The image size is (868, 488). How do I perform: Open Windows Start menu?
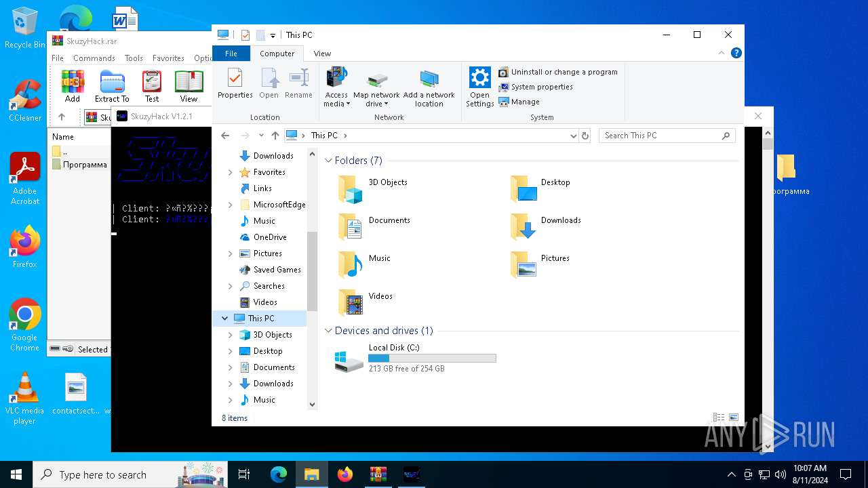(x=16, y=474)
